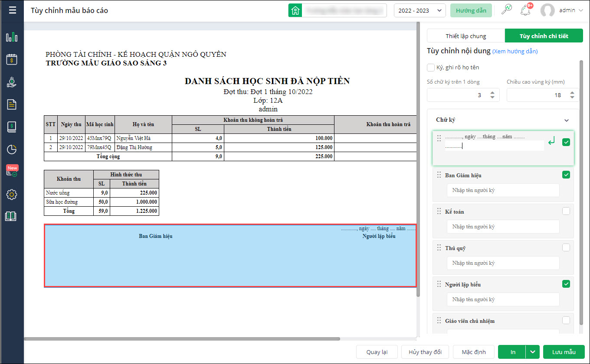This screenshot has width=590, height=364.
Task: Collapse the Chữ ký section
Action: pos(566,120)
